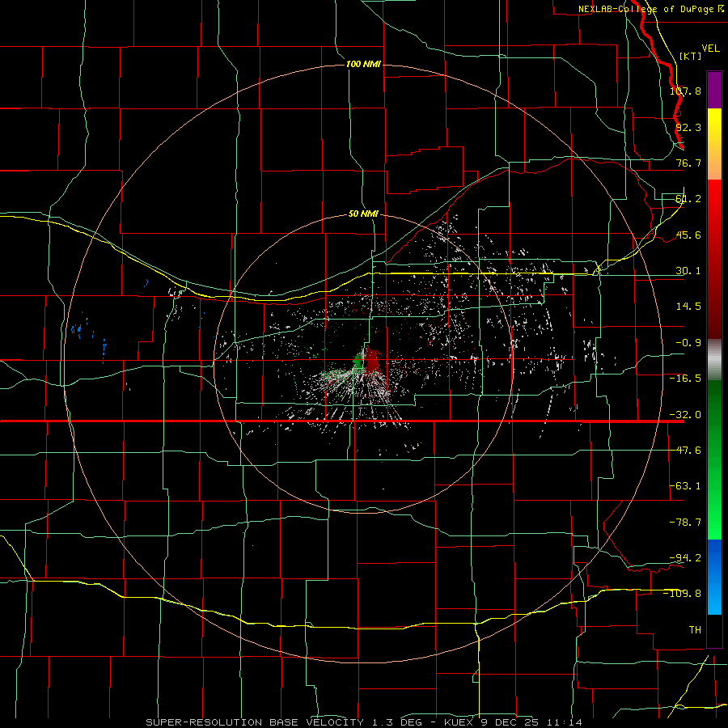Click the Super-Resolution Base Velocity caption
Image resolution: width=728 pixels, height=728 pixels.
click(x=364, y=722)
